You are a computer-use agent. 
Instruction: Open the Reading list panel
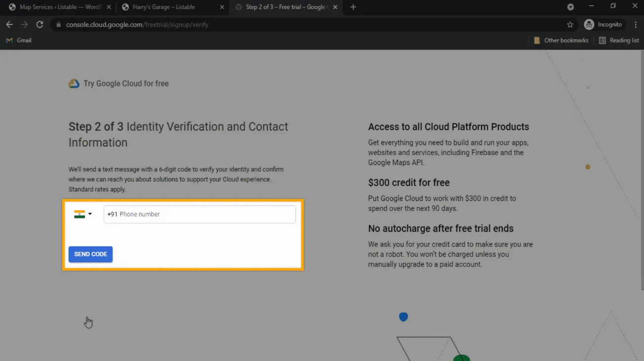pos(619,40)
